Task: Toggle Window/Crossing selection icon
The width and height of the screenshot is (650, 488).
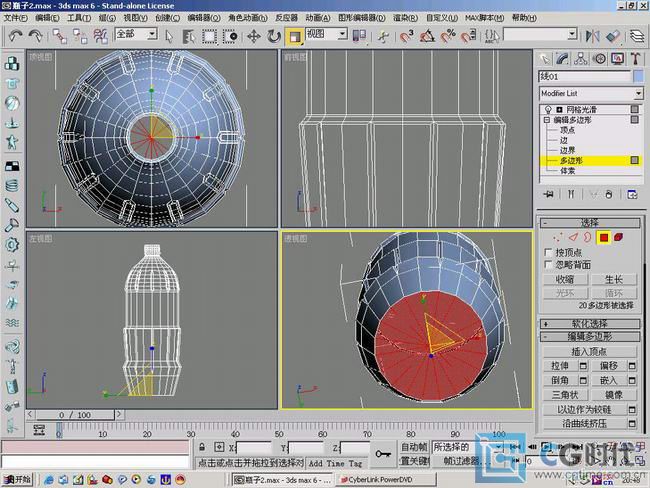Action: pyautogui.click(x=230, y=36)
